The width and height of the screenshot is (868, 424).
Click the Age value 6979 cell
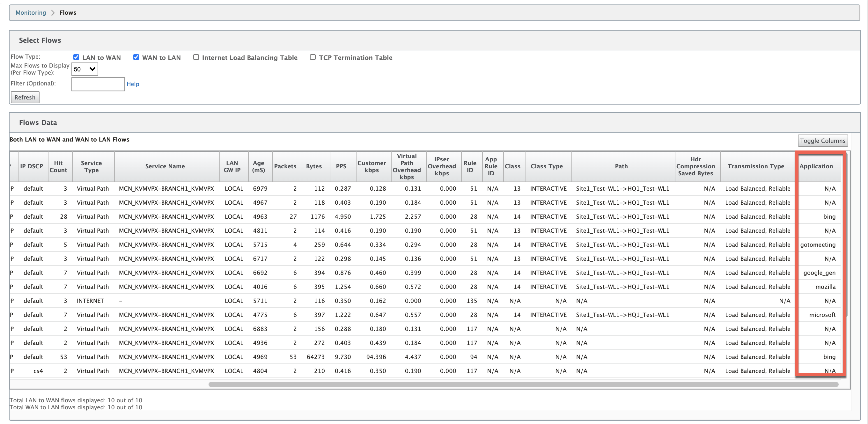(260, 189)
